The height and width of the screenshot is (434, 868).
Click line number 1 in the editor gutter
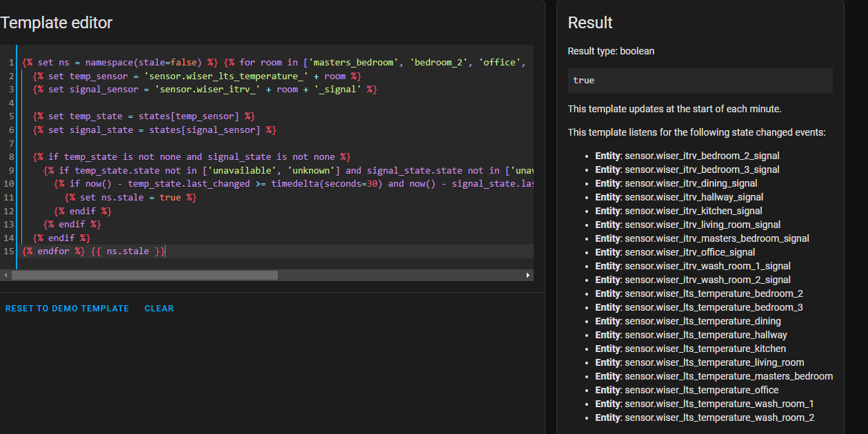tap(12, 63)
